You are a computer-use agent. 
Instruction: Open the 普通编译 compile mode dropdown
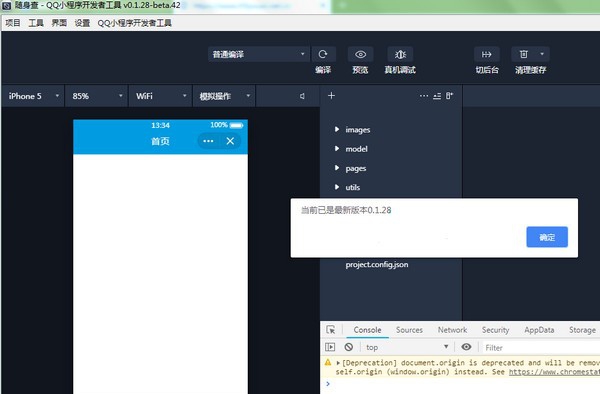[259, 54]
